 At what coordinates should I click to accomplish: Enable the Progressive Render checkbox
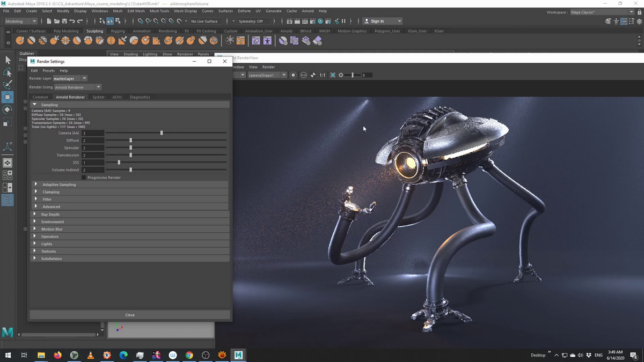point(84,178)
